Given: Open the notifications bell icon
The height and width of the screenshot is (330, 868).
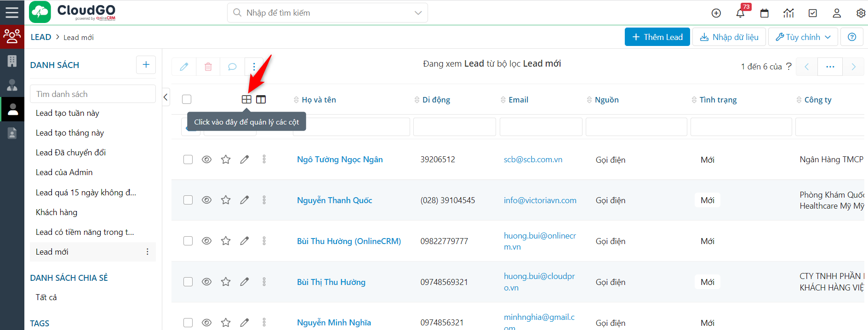Looking at the screenshot, I should (x=740, y=13).
